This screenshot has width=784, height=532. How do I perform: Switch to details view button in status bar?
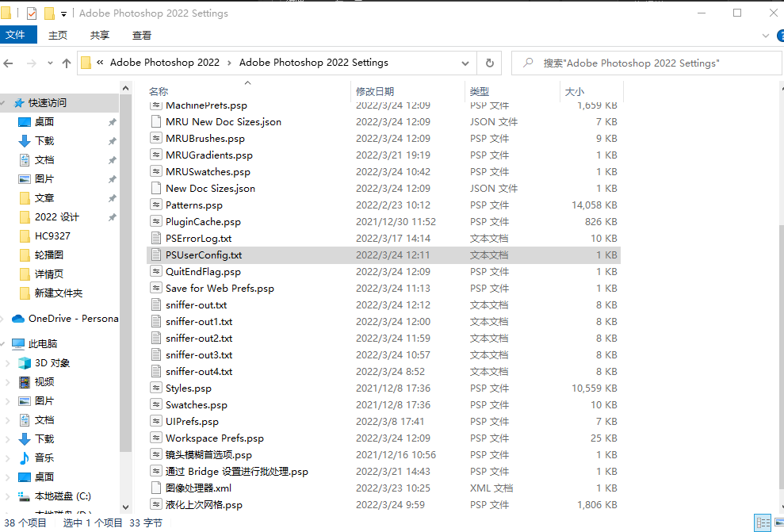(x=763, y=523)
